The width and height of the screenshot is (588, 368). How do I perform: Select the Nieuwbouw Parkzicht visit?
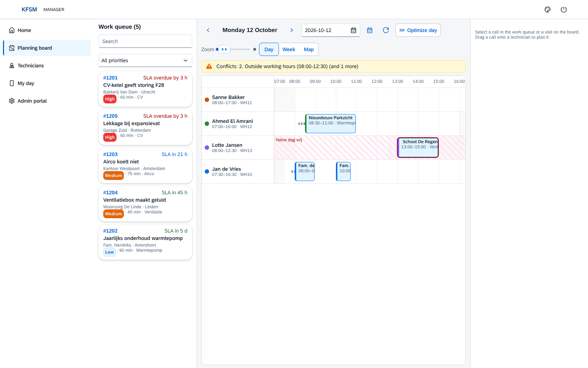pyautogui.click(x=330, y=124)
